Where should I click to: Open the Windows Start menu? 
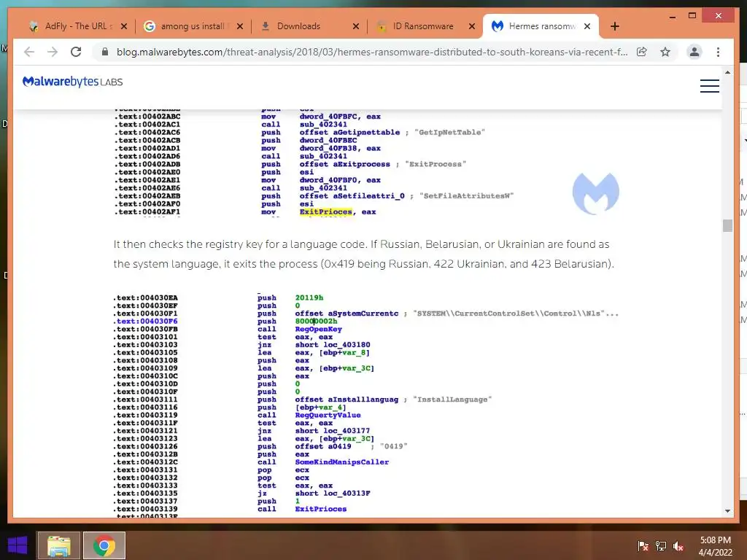18,545
